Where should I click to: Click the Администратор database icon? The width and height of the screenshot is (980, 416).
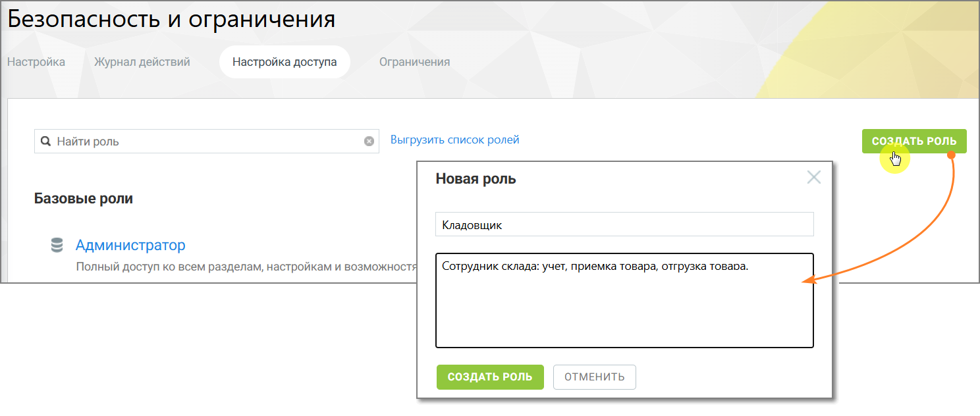(x=57, y=246)
